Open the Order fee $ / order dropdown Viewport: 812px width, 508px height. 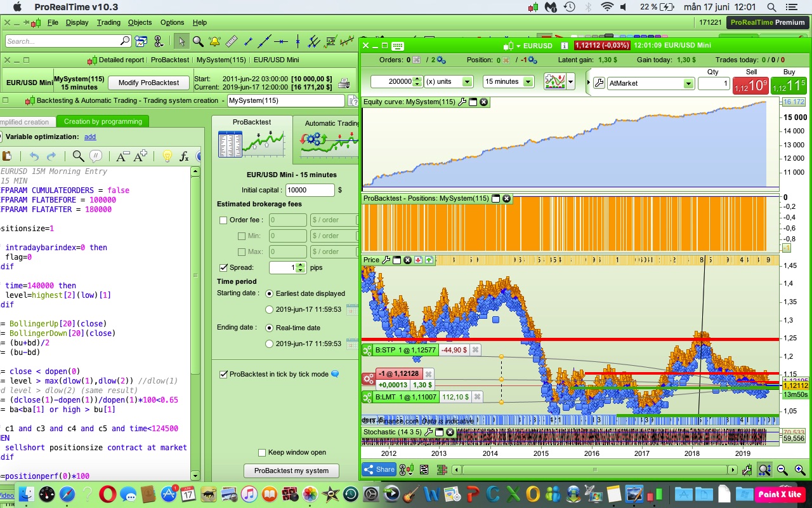tap(334, 220)
